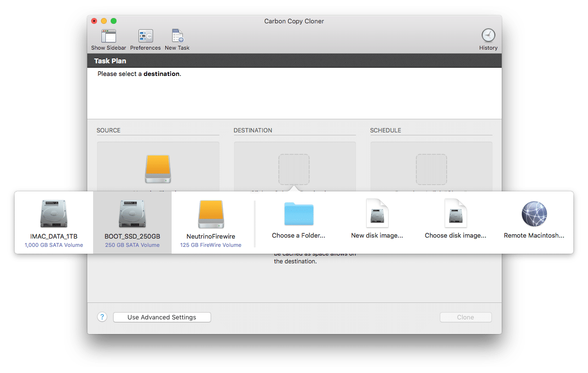Pick the Remote Macintosh globe icon
This screenshot has height=373, width=588.
click(534, 215)
